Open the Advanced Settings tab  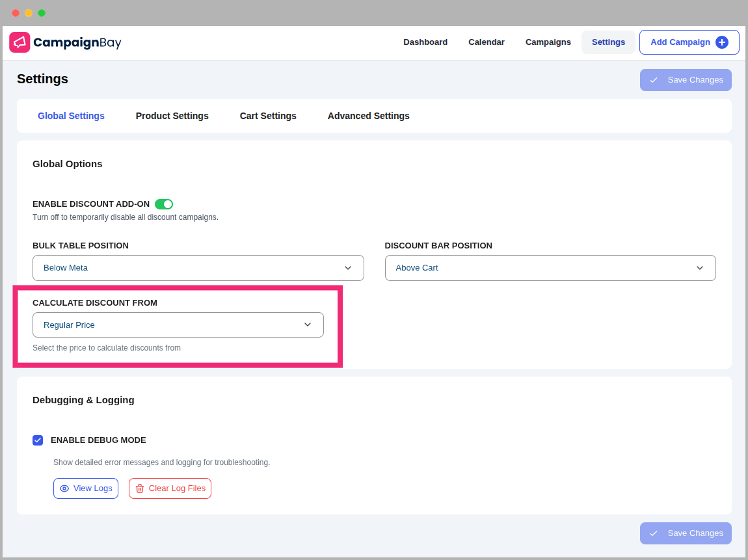point(368,116)
